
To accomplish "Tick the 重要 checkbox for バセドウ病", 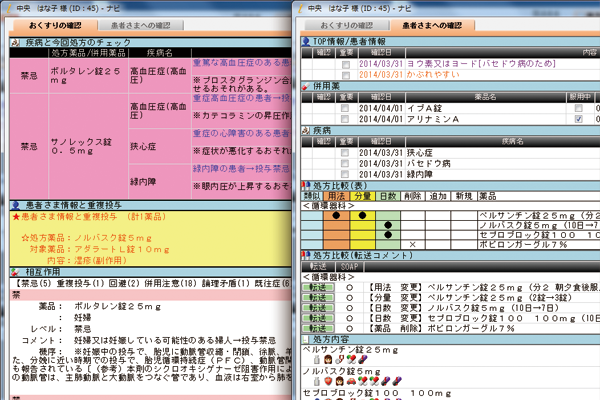I will click(x=345, y=163).
